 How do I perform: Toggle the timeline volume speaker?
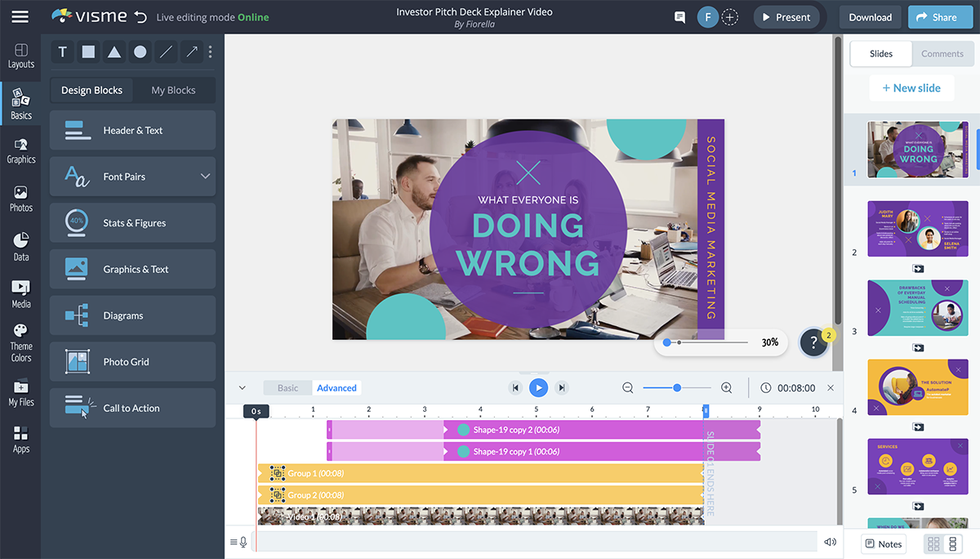coord(831,542)
